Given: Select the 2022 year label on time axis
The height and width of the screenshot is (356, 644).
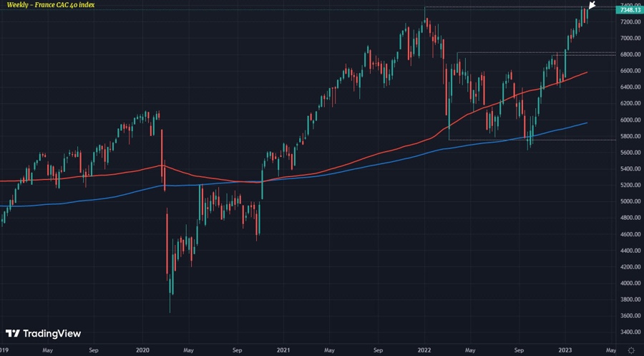Looking at the screenshot, I should click(424, 351).
